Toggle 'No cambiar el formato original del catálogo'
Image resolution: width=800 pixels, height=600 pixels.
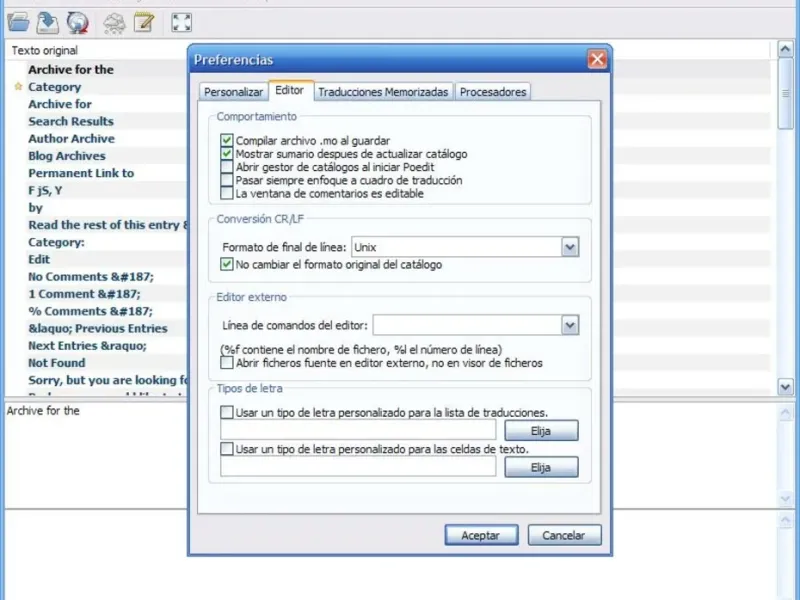(x=227, y=264)
